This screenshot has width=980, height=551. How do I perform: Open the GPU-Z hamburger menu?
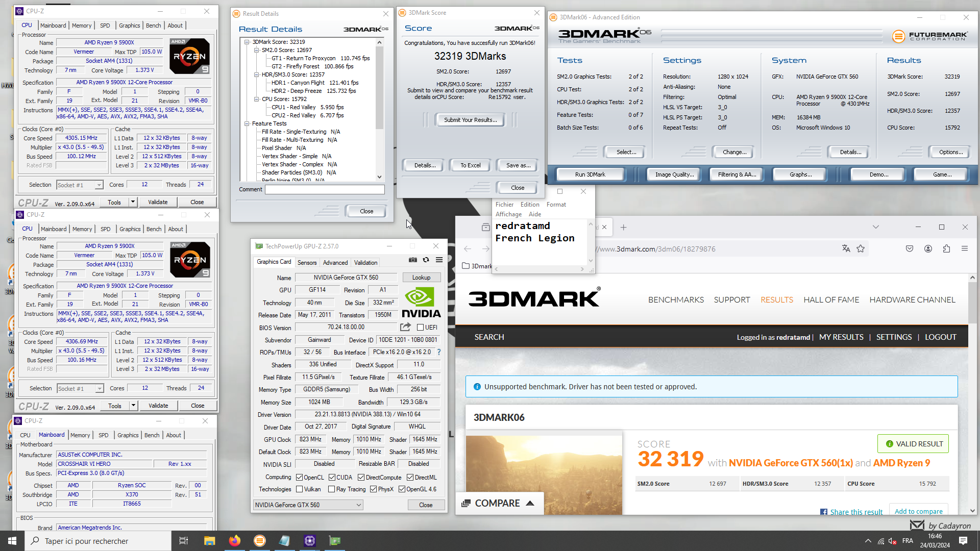[x=439, y=260]
